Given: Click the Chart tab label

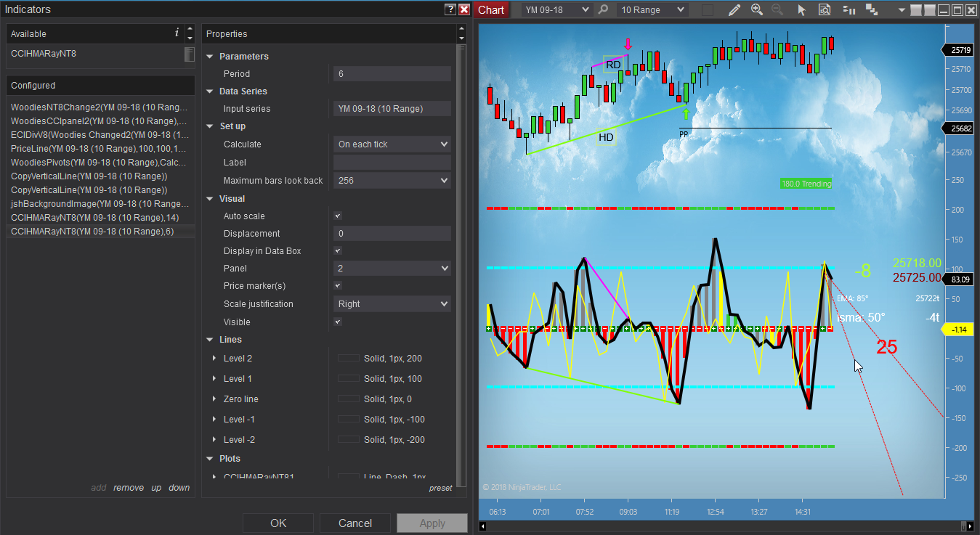Looking at the screenshot, I should (x=491, y=9).
